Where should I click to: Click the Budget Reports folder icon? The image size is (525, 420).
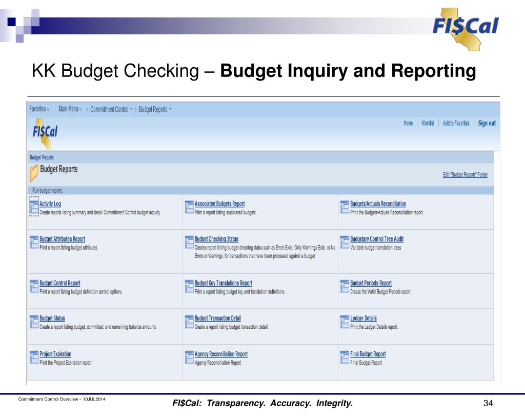tap(33, 173)
